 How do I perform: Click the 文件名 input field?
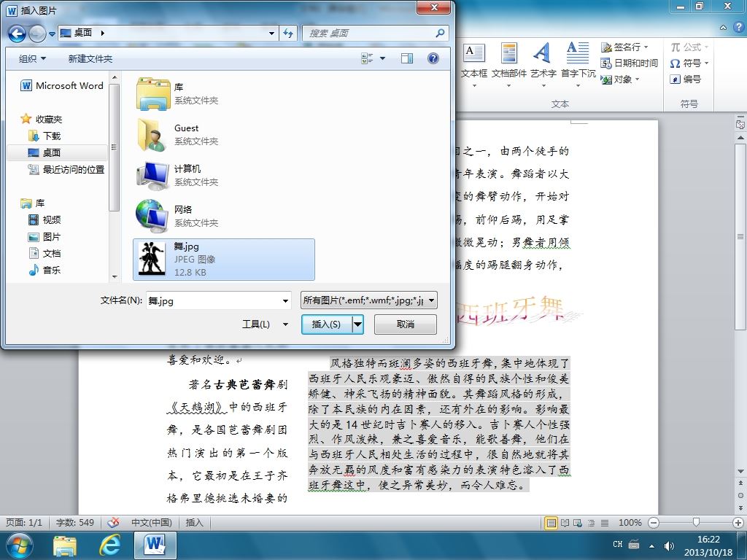point(213,300)
